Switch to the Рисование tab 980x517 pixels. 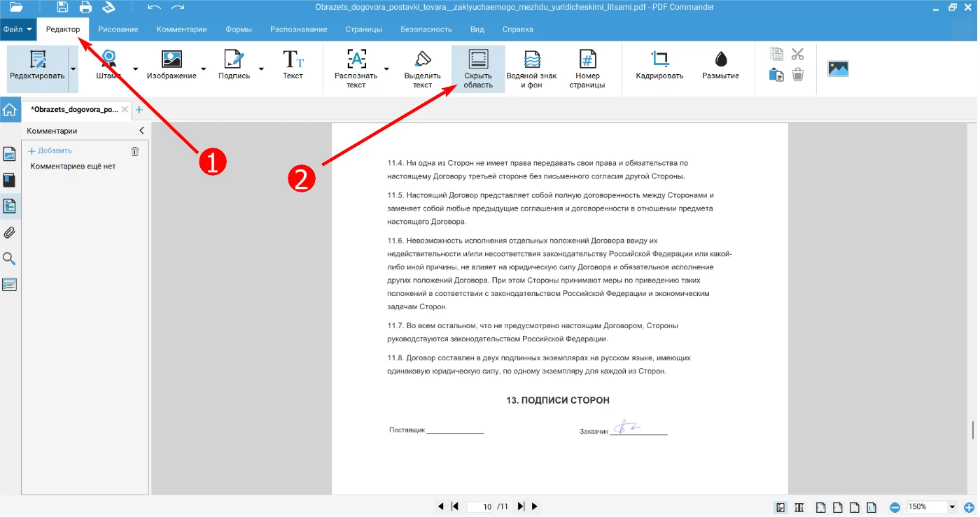point(118,29)
